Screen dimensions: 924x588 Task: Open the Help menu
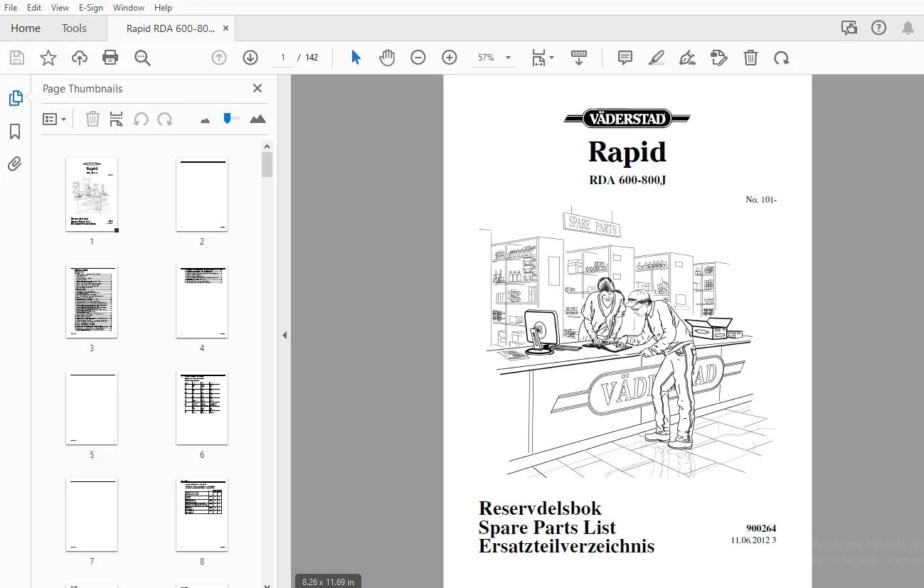coord(163,8)
